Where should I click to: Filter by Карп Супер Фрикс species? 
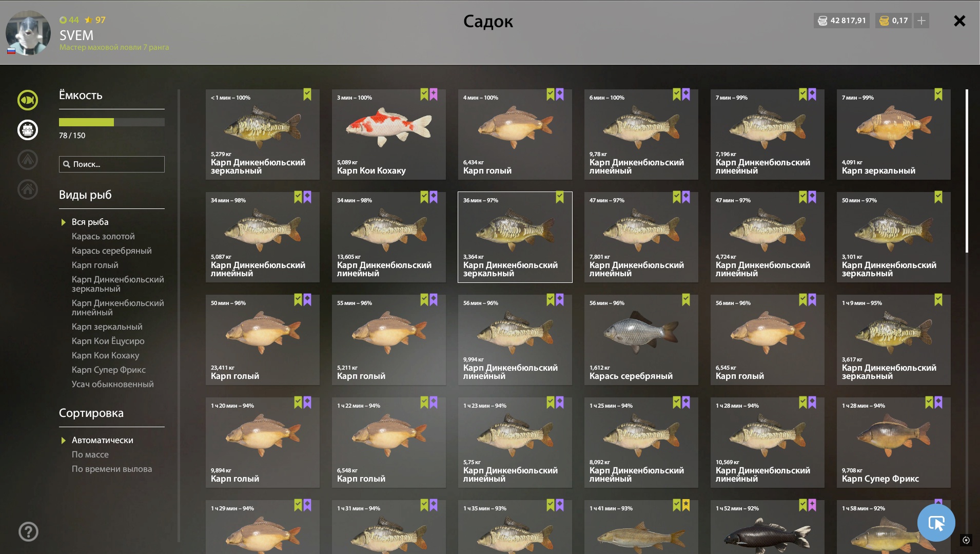coord(109,370)
